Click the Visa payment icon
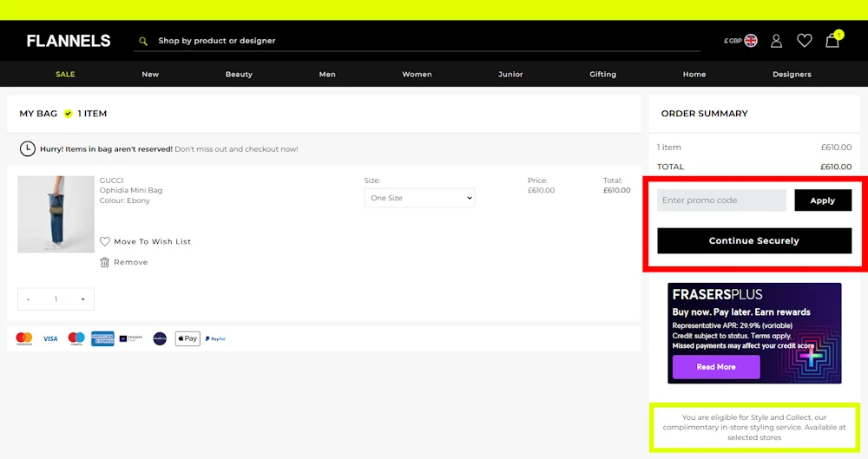 pyautogui.click(x=50, y=339)
